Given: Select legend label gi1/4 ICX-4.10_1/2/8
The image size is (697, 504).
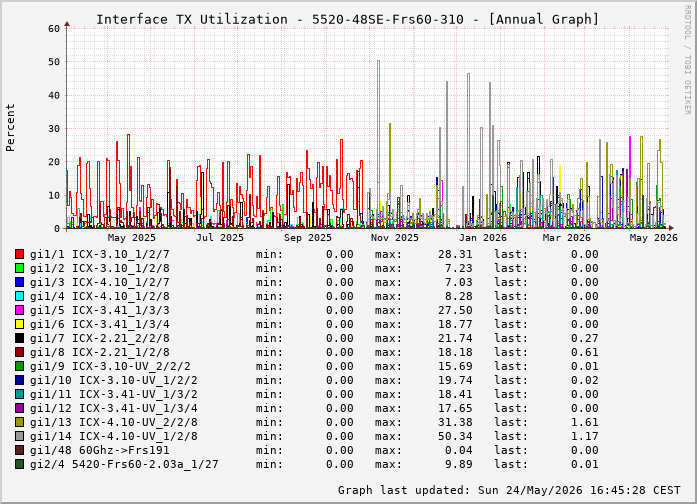Looking at the screenshot, I should pyautogui.click(x=100, y=296).
